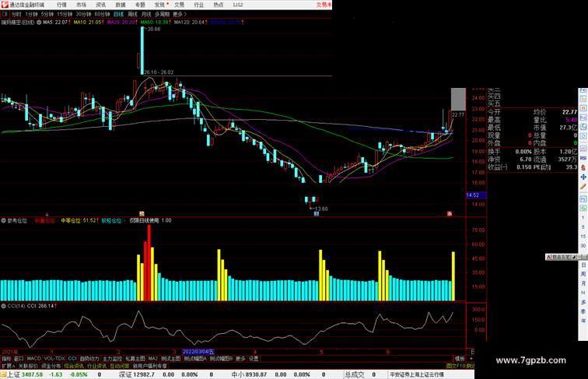This screenshot has height=379, width=588.
Task: Select the 测试幅图B indicator tab
Action: [221, 359]
